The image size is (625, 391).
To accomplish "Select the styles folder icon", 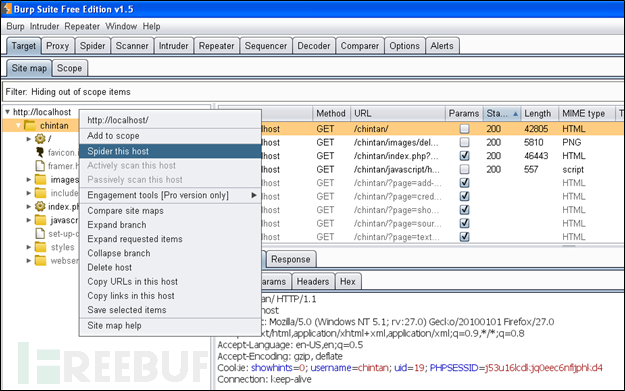I will [x=40, y=247].
